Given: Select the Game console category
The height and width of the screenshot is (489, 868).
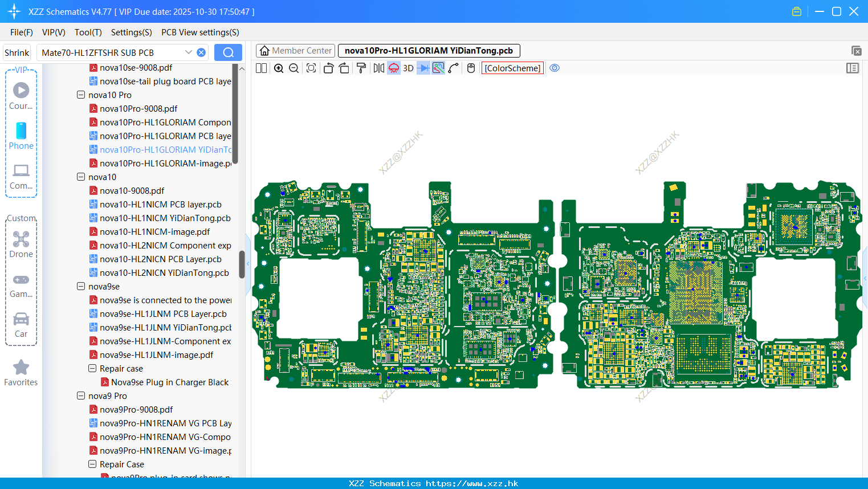Looking at the screenshot, I should (x=21, y=286).
